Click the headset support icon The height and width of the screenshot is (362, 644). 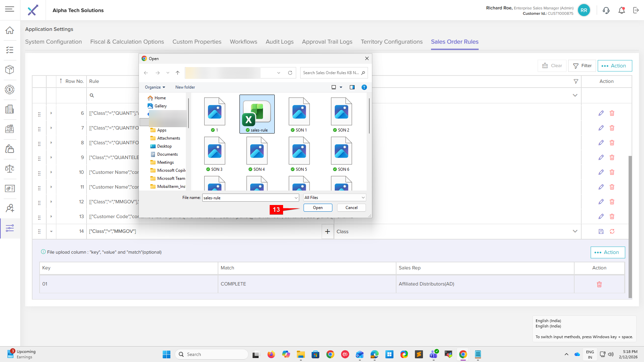(x=606, y=10)
